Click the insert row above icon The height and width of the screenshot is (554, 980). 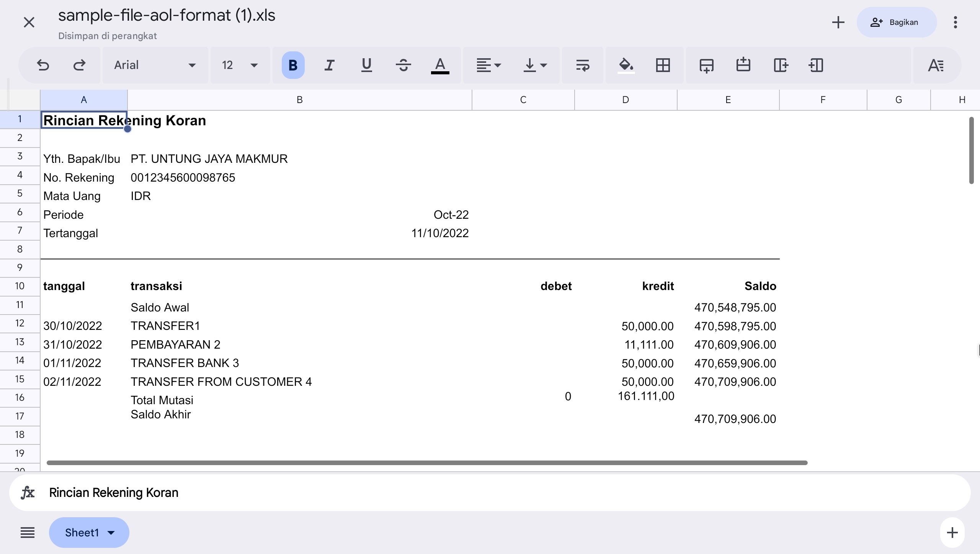point(743,65)
